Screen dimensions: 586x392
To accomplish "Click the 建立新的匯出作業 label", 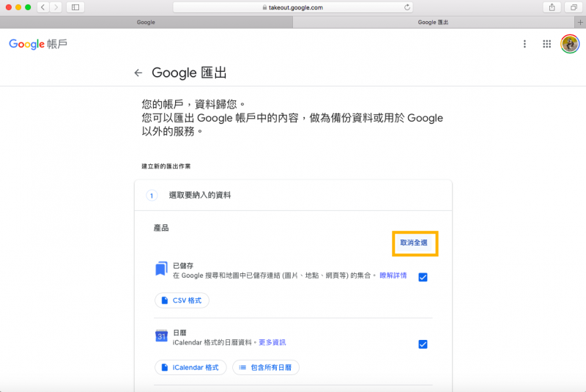I will coord(166,166).
